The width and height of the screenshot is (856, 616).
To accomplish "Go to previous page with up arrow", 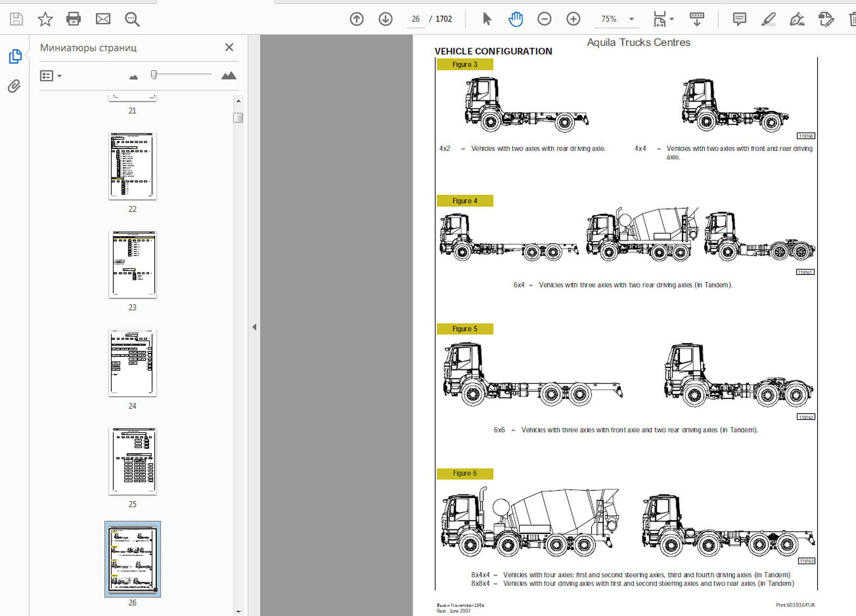I will coord(356,19).
